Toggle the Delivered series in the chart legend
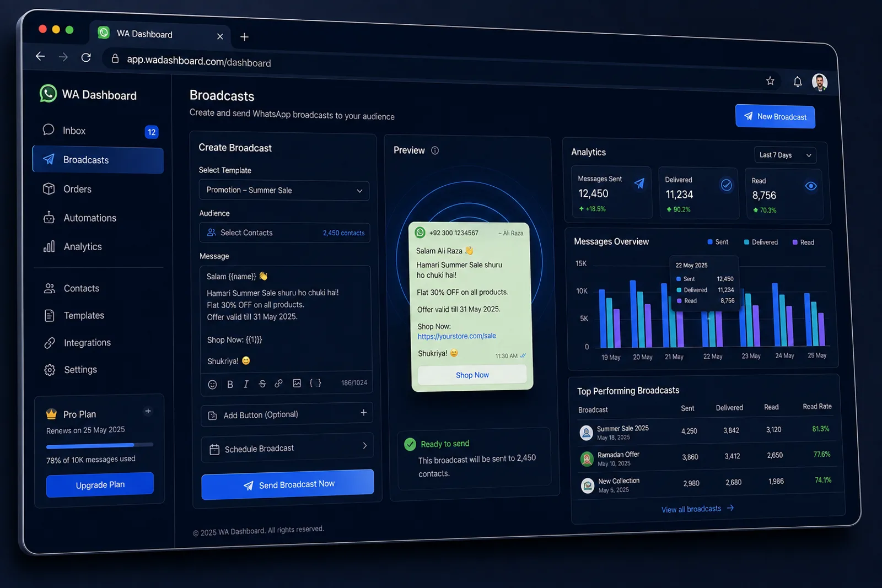This screenshot has height=588, width=882. pos(761,242)
